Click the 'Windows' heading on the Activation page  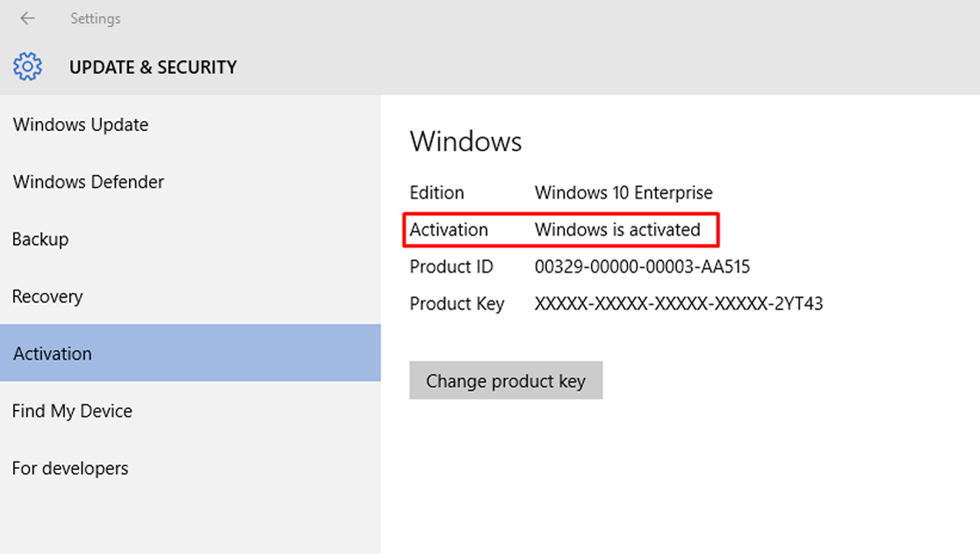(465, 141)
